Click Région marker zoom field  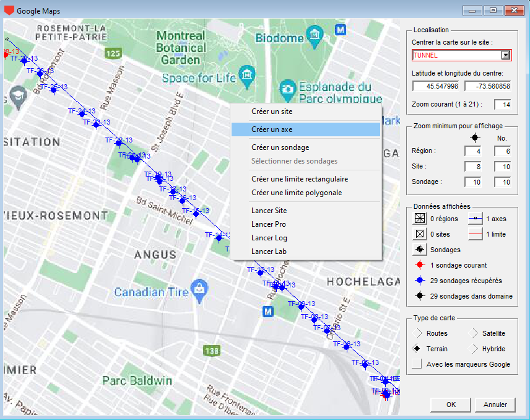point(473,151)
